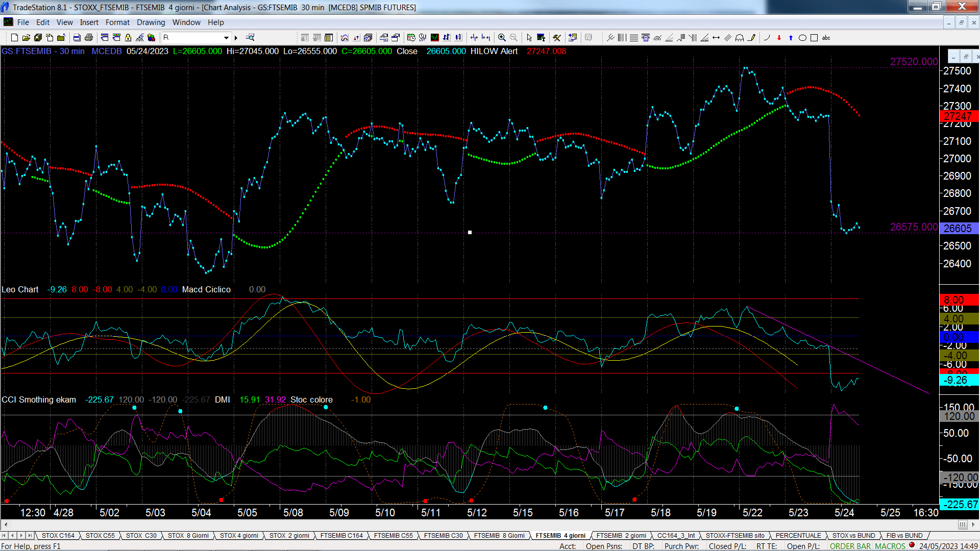
Task: Select the parallel lines drawing tool
Action: tap(728, 38)
